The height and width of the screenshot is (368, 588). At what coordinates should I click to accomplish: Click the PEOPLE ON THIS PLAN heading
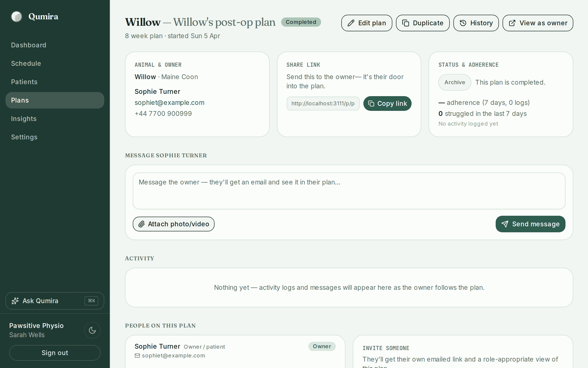click(x=160, y=326)
